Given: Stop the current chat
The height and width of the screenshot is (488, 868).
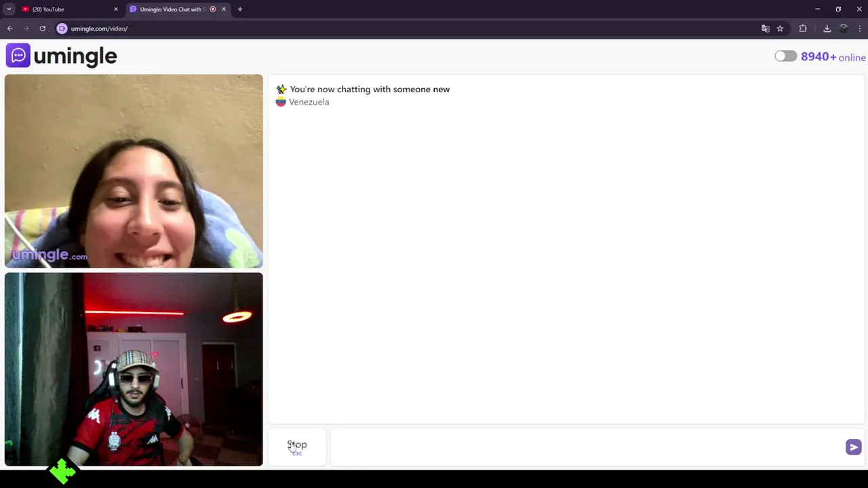Looking at the screenshot, I should (x=297, y=447).
